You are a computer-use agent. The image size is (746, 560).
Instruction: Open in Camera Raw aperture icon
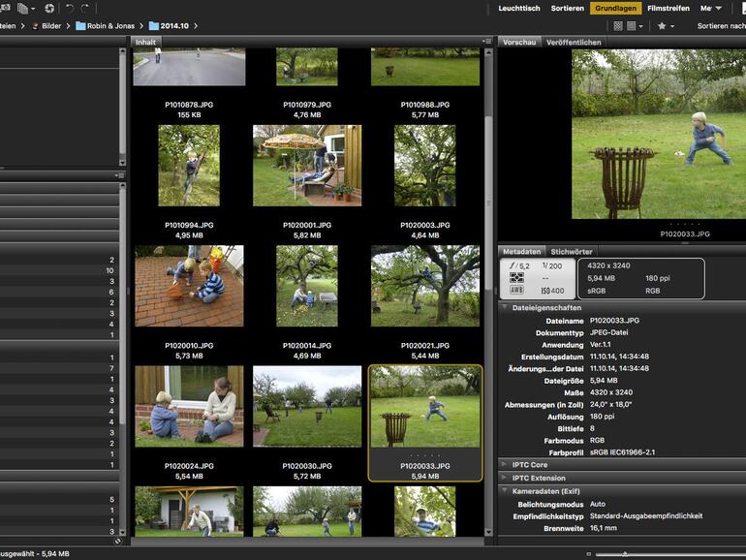coord(49,8)
